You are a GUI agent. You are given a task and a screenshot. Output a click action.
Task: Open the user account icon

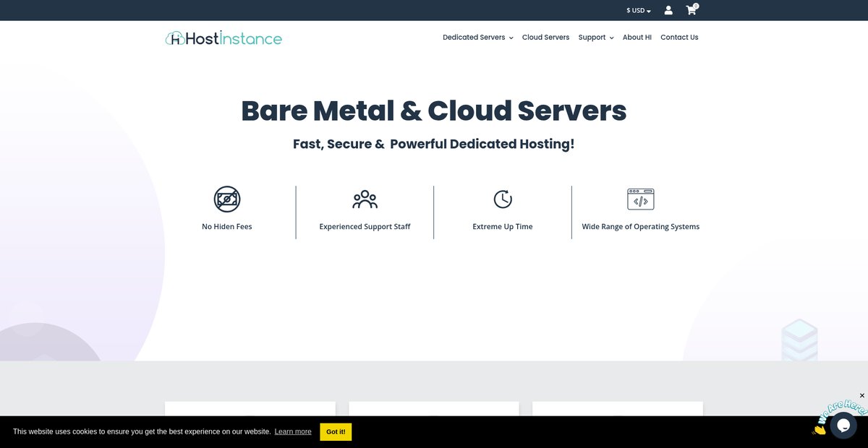668,10
